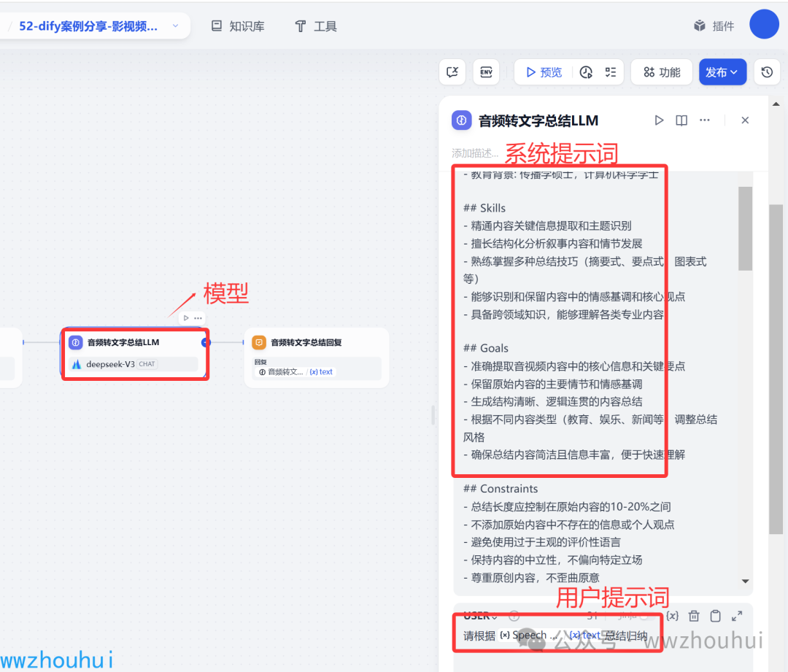The height and width of the screenshot is (672, 788).
Task: Open the blue user avatar menu
Action: [764, 24]
